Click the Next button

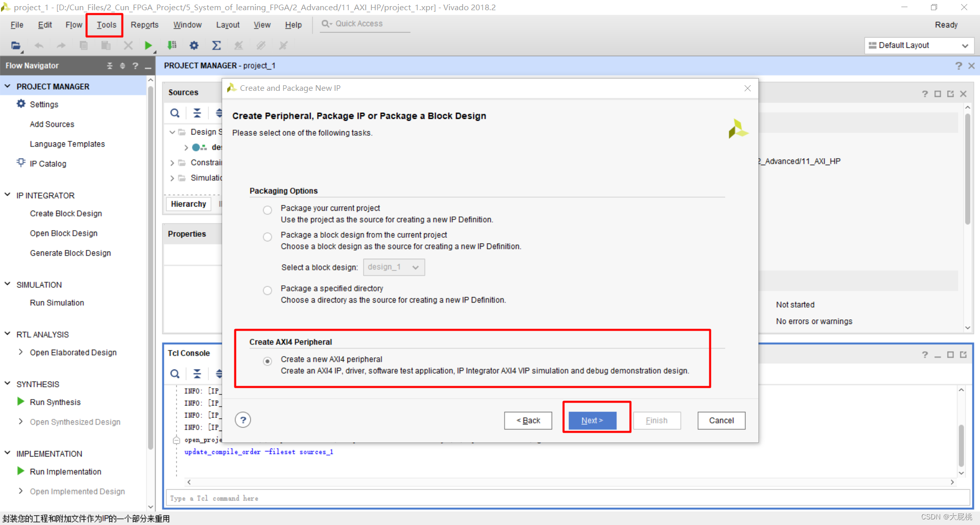(592, 420)
